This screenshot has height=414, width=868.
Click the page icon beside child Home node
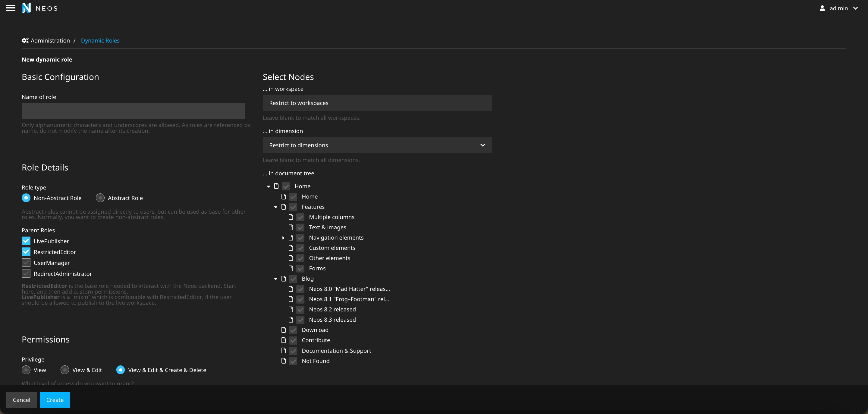point(283,196)
